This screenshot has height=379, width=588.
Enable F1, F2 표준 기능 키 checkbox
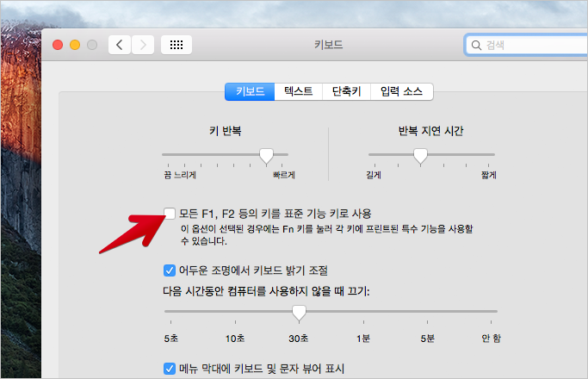[x=170, y=214]
